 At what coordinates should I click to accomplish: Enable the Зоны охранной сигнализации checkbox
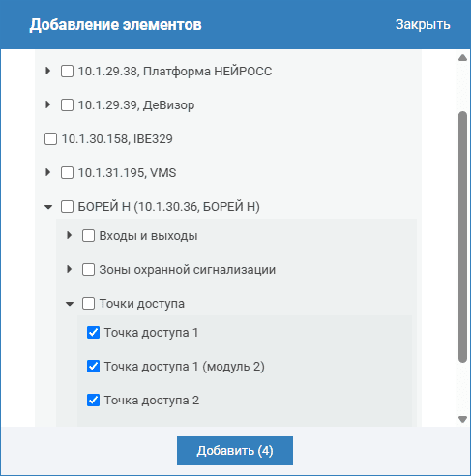88,270
